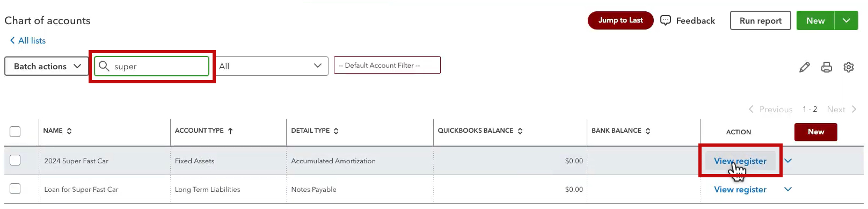Open the Batch actions dropdown
This screenshot has height=209, width=868.
[46, 66]
